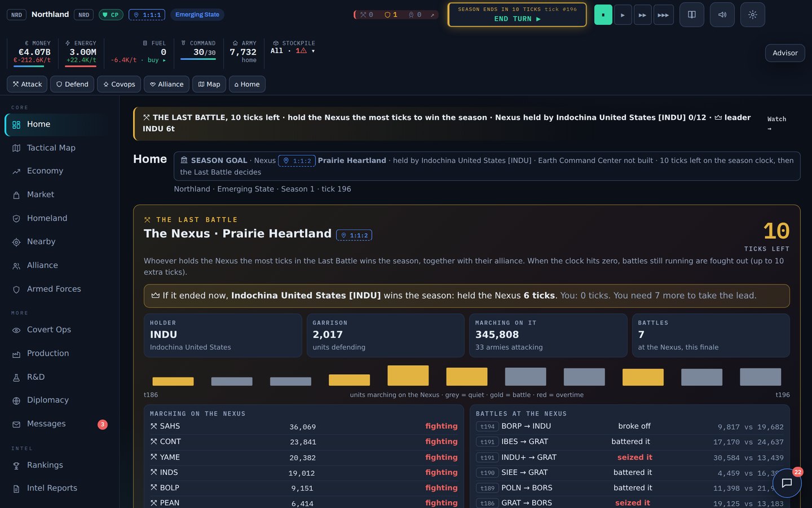Open the floating chat bubble button
Screen dimensions: 812x508
(787, 483)
